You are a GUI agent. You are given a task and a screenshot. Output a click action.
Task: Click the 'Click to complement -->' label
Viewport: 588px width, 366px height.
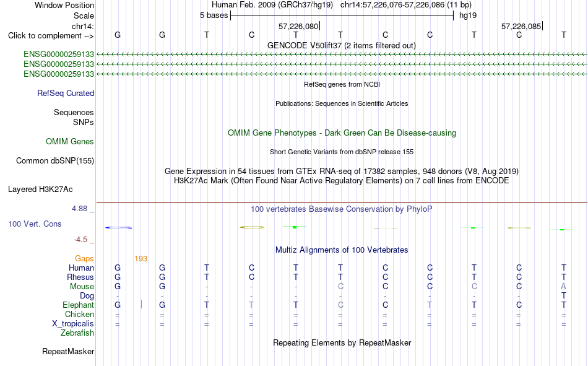click(51, 36)
